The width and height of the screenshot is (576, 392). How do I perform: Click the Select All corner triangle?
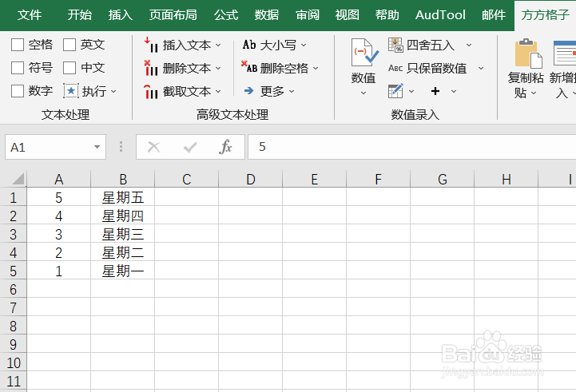coord(18,179)
